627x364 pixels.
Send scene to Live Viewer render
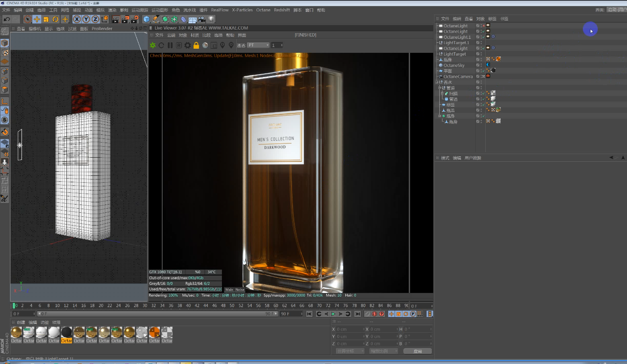(x=153, y=45)
